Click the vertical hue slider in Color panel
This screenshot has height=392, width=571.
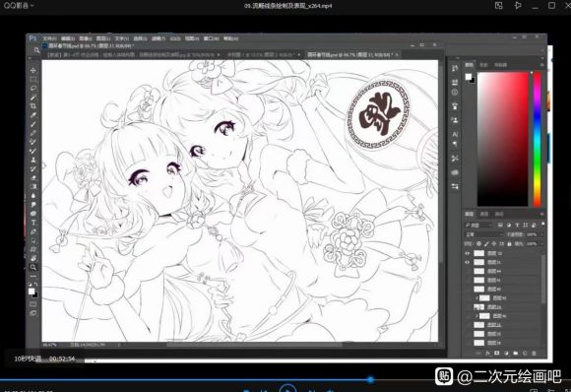538,139
